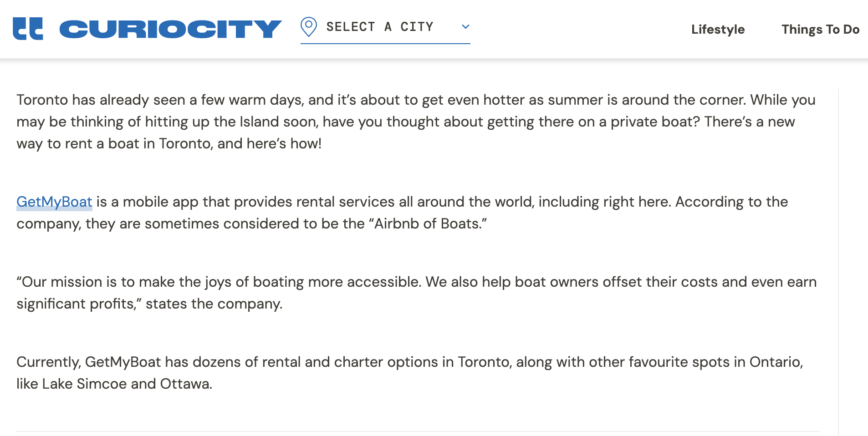
Task: Click the CURIOCITY wordmark logo
Action: [170, 29]
